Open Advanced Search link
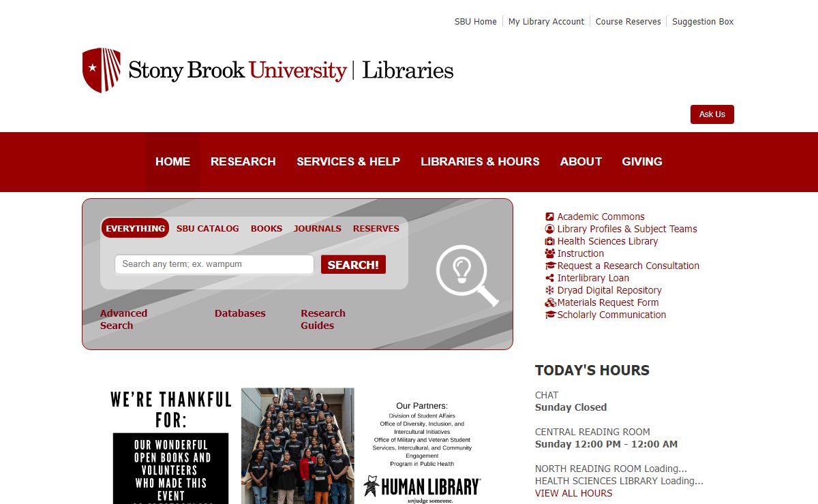 click(x=123, y=319)
